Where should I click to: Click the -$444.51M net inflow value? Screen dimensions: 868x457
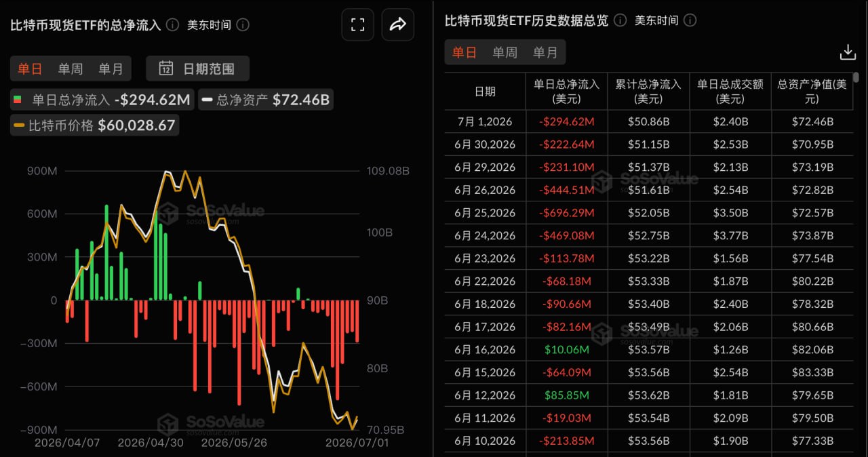[566, 190]
